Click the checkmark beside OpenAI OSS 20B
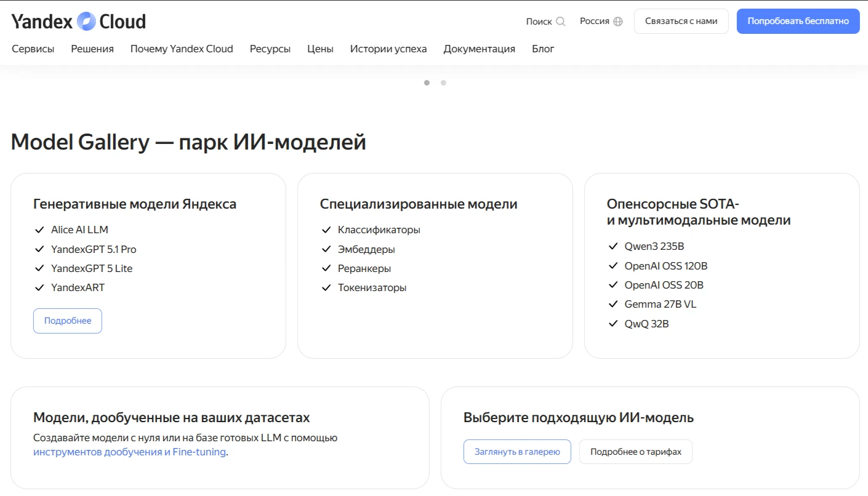Screen dimensions: 868x496 tap(613, 285)
